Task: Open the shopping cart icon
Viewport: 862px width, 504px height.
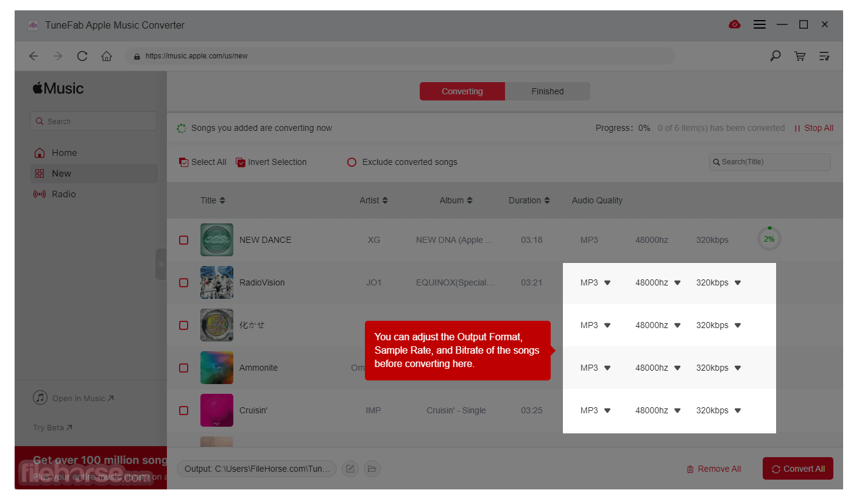Action: click(x=800, y=56)
